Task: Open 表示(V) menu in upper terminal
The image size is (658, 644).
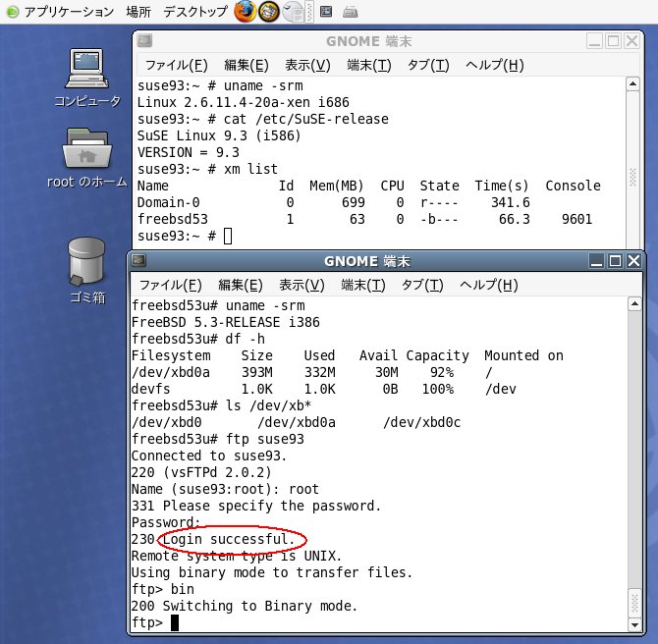Action: pyautogui.click(x=307, y=65)
